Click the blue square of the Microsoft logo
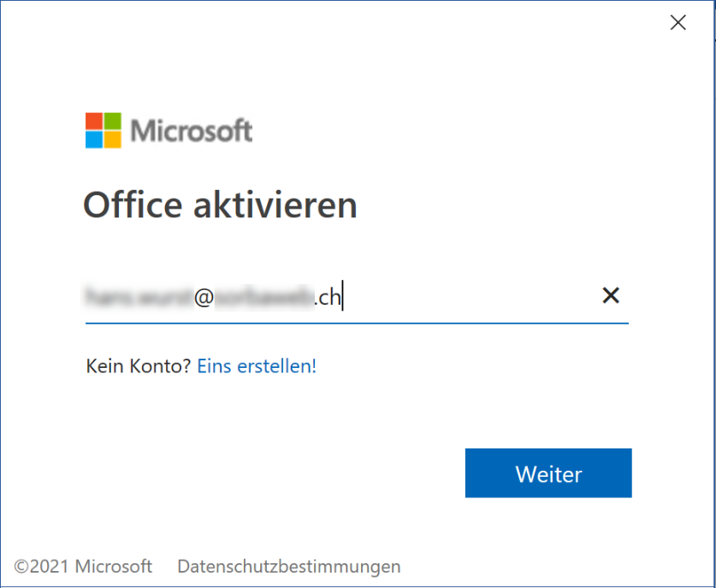The image size is (716, 588). tap(93, 140)
